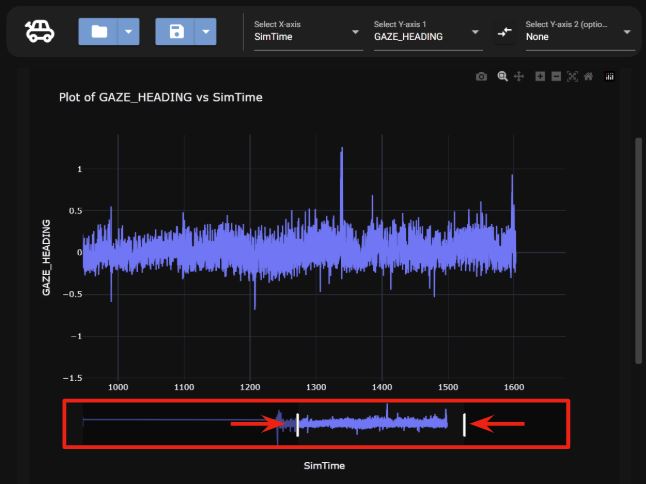Click the GAZE_HEADING y-axis label
Viewport: 646px width, 484px height.
coord(46,257)
